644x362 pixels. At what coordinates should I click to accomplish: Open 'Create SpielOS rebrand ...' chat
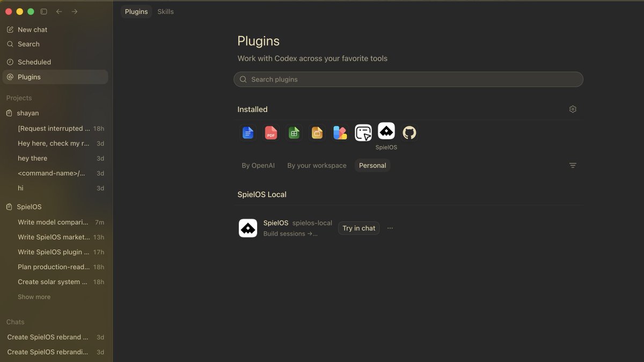[x=55, y=337]
